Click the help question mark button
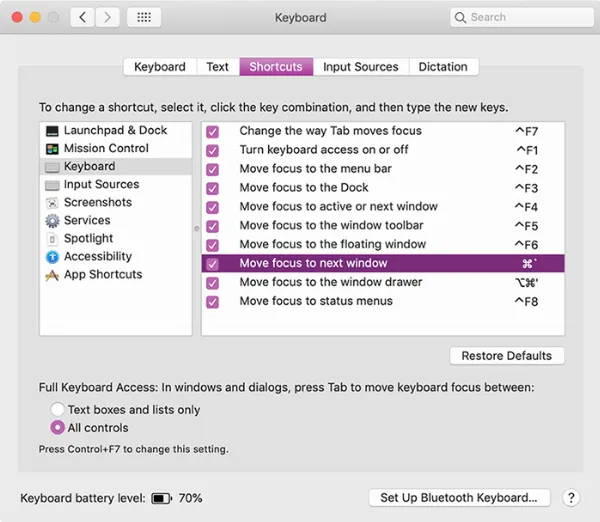 pyautogui.click(x=571, y=498)
